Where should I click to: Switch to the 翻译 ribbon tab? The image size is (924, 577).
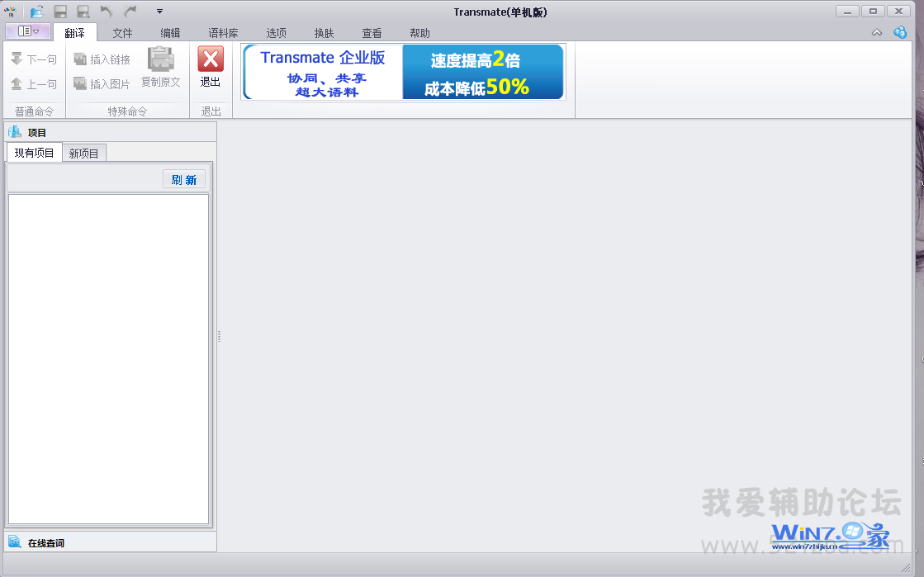tap(75, 33)
